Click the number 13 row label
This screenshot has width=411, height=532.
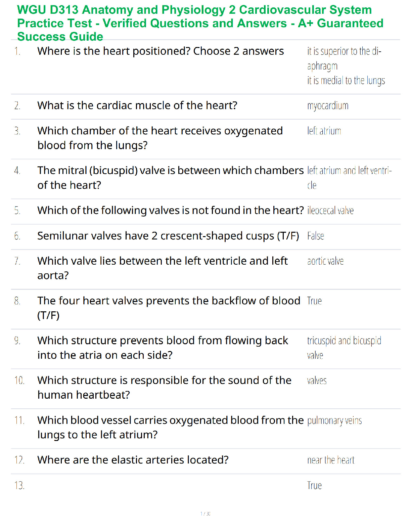(x=19, y=486)
